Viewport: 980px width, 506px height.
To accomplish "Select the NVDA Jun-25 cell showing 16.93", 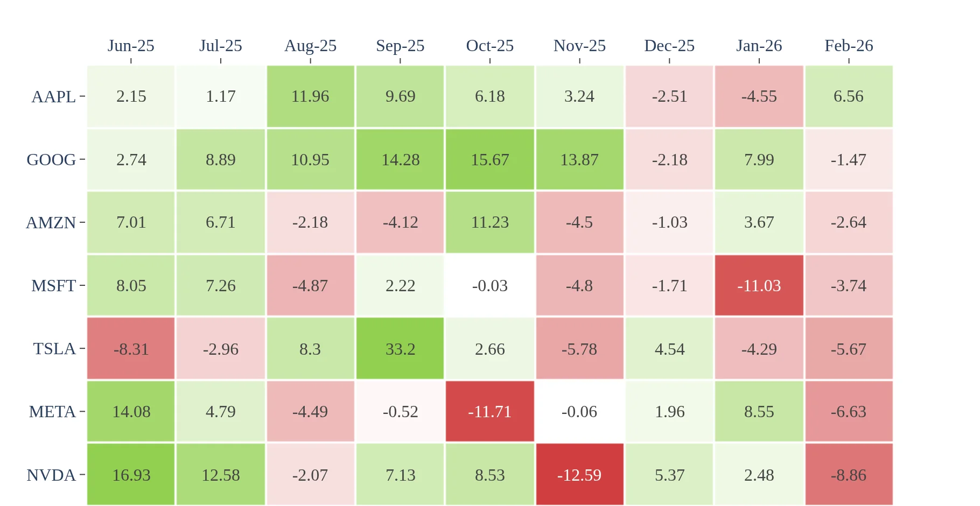I will 131,475.
